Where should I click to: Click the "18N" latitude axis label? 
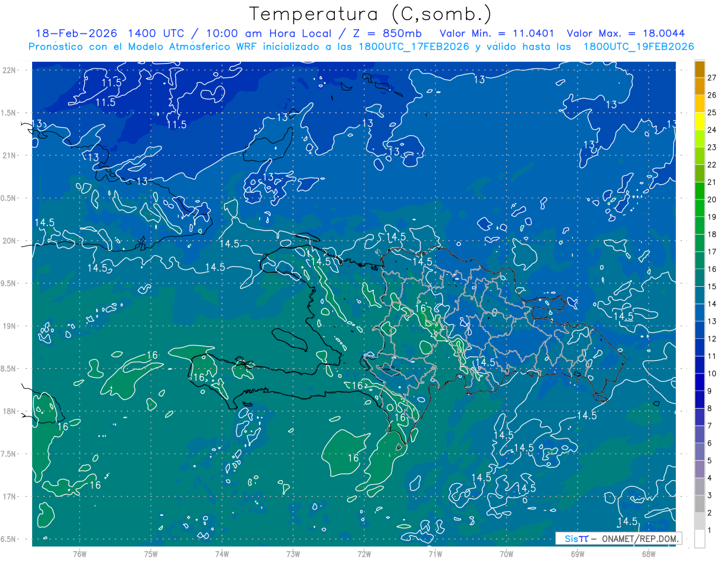point(10,412)
